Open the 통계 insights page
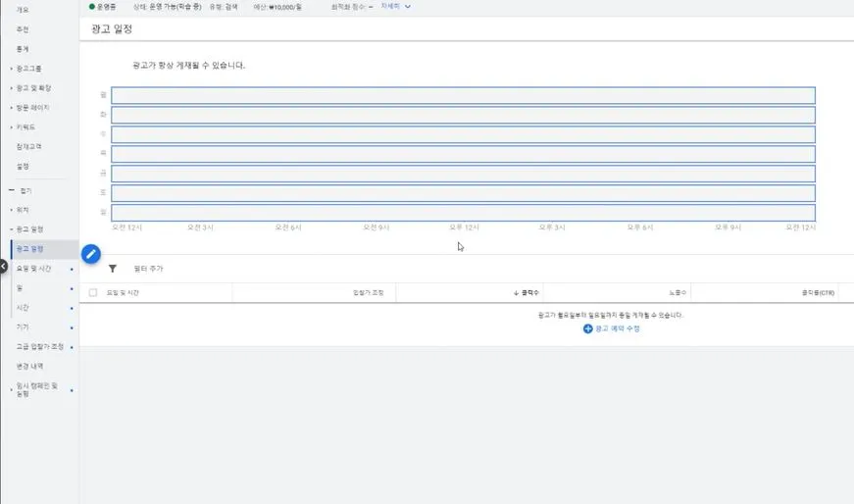Screen dimensions: 854x504 pos(23,49)
